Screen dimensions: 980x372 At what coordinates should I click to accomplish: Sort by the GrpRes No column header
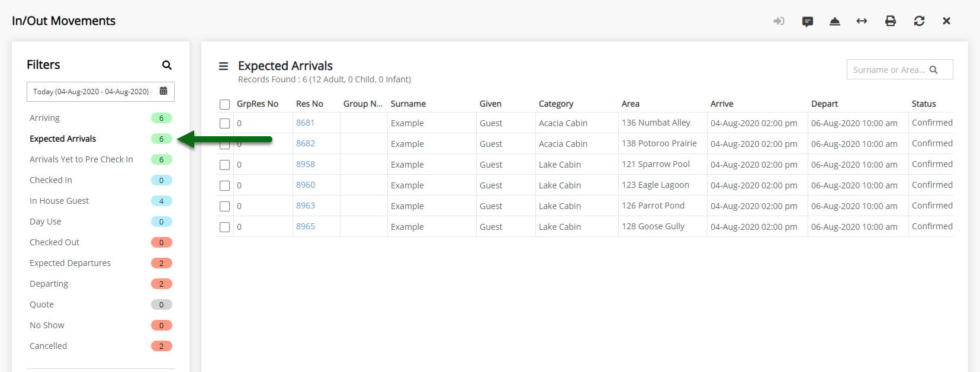click(258, 104)
